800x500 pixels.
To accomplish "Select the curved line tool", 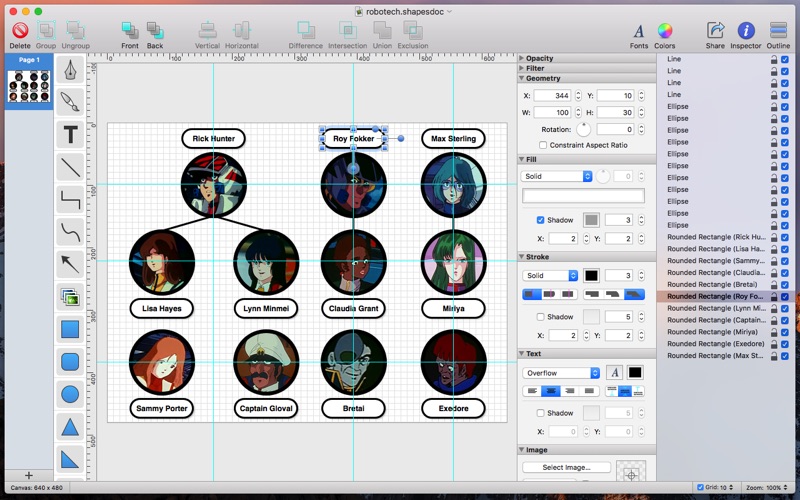I will click(70, 232).
